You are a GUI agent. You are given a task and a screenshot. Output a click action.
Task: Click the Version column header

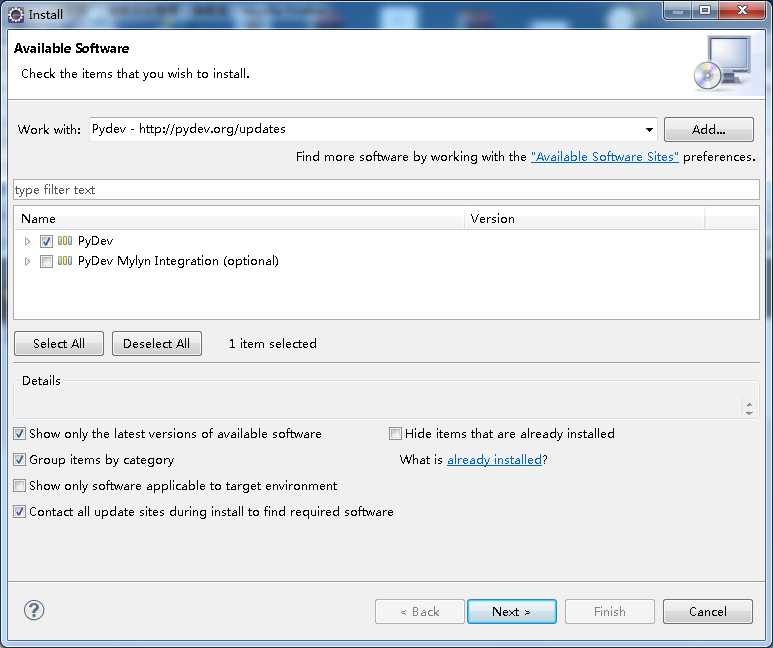click(585, 218)
